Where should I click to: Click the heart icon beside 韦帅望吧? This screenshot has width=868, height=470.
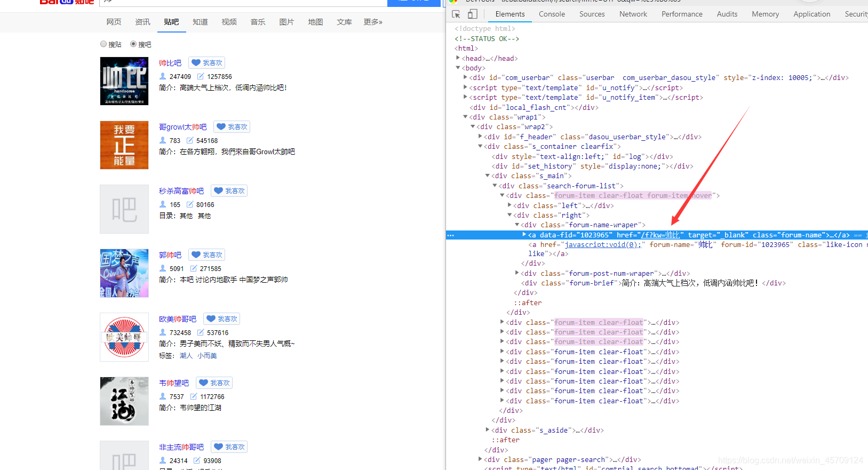(x=203, y=383)
